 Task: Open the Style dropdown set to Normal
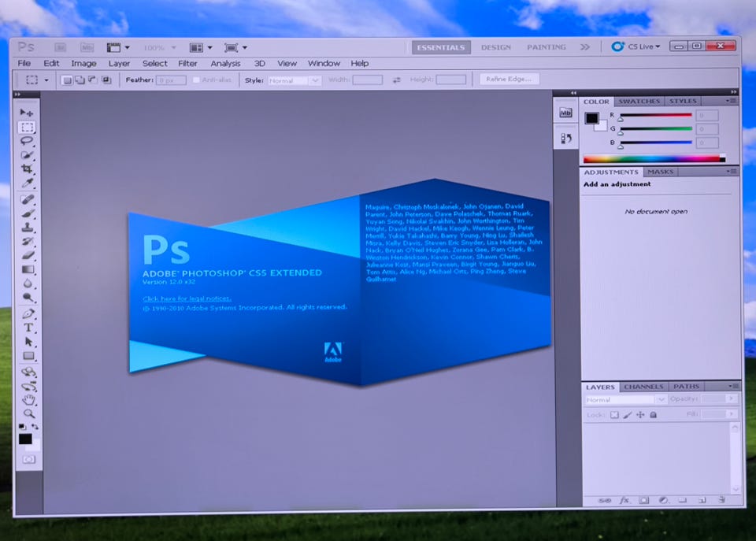tap(294, 80)
